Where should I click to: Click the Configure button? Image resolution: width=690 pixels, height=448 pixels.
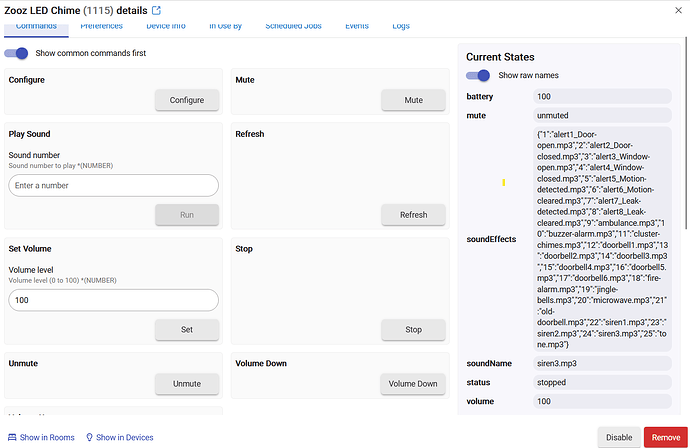tap(187, 100)
